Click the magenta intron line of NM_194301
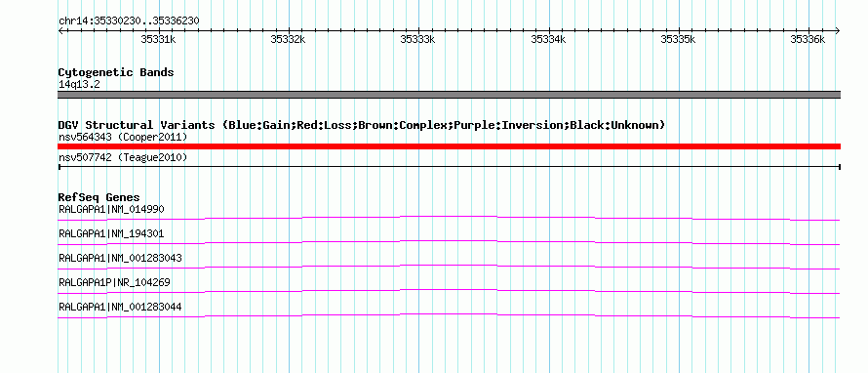 click(449, 242)
